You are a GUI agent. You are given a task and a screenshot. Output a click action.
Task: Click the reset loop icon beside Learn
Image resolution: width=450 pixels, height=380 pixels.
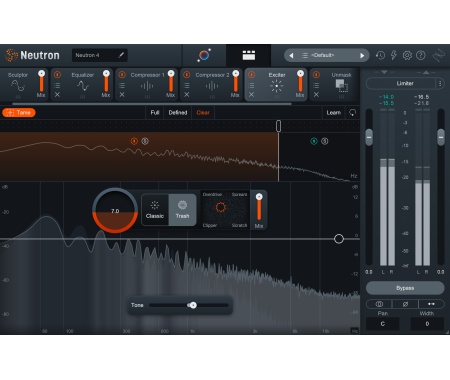point(352,113)
